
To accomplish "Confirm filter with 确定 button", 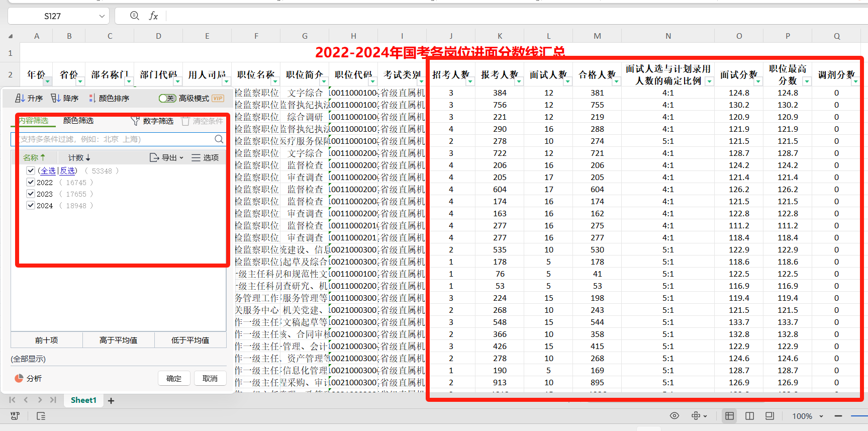I will 174,379.
